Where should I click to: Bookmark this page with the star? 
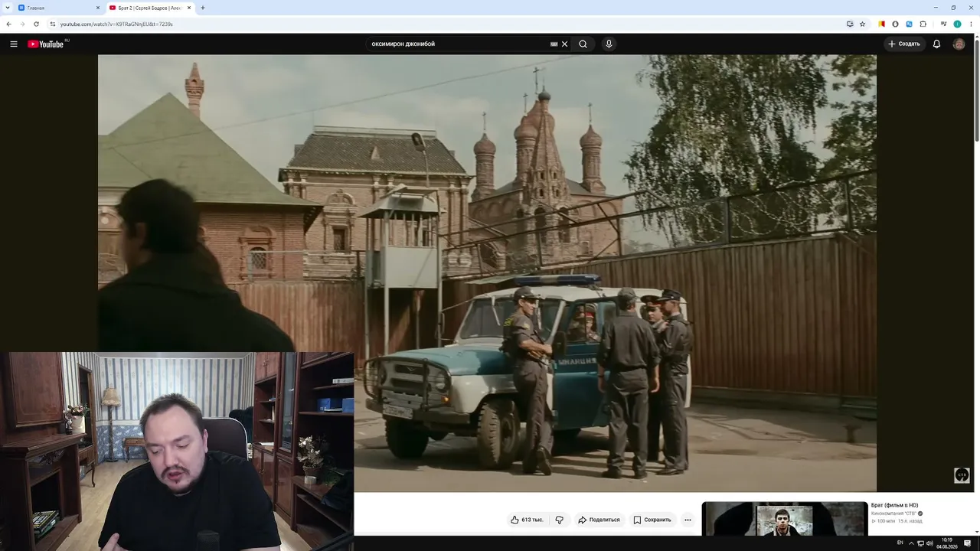(x=862, y=24)
